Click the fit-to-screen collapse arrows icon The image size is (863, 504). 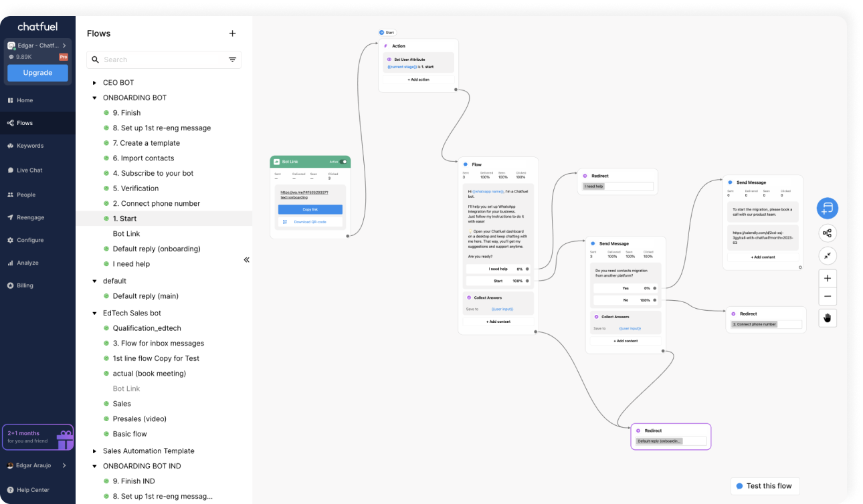(x=828, y=255)
